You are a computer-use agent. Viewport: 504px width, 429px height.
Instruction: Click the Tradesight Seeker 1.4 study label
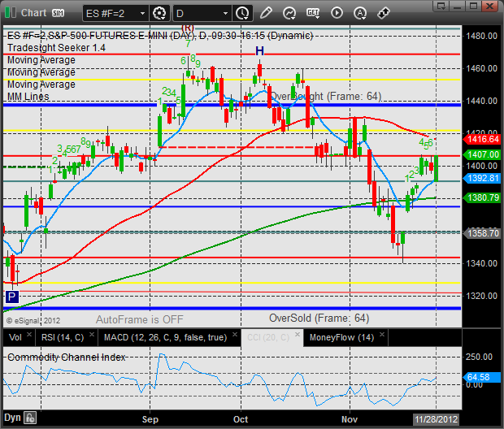(x=56, y=48)
